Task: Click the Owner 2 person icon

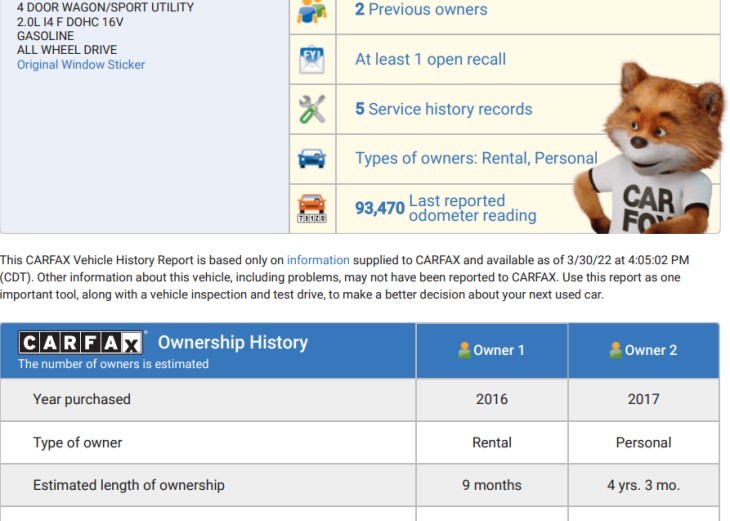Action: pyautogui.click(x=615, y=350)
